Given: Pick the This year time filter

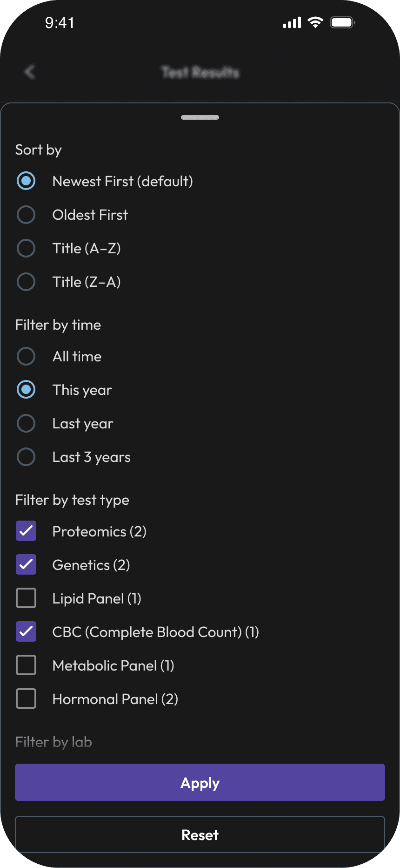Looking at the screenshot, I should coord(26,390).
